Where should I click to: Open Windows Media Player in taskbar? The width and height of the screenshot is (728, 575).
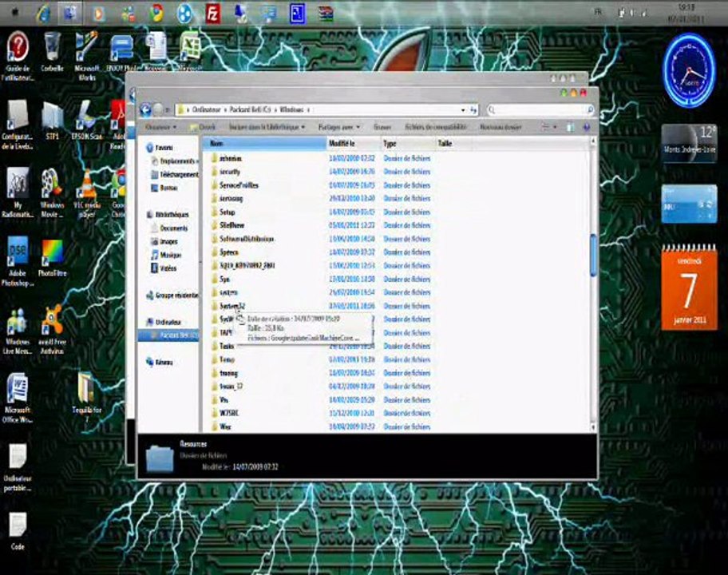(x=98, y=14)
